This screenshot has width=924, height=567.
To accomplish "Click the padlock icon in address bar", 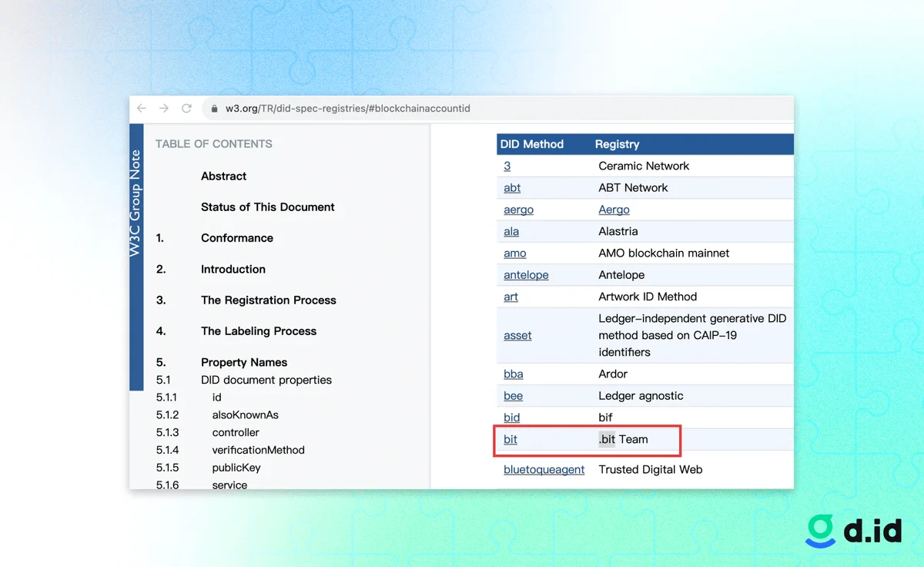I will 215,109.
